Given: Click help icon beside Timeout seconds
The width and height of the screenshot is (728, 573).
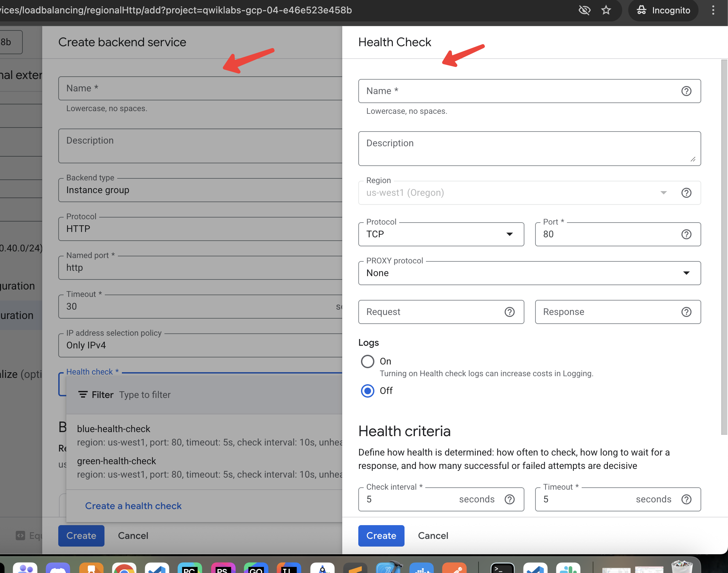Looking at the screenshot, I should pos(686,499).
